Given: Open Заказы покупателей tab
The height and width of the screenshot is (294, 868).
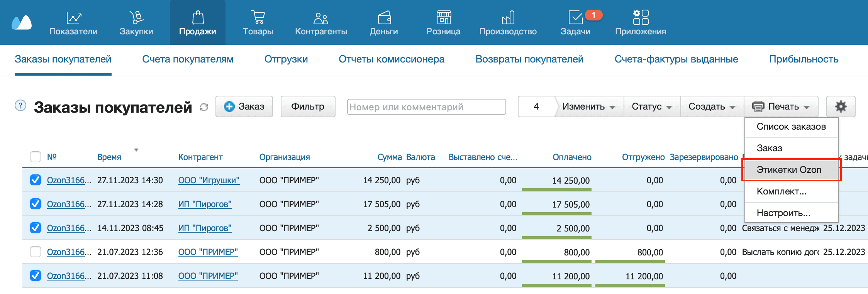Looking at the screenshot, I should pyautogui.click(x=63, y=59).
